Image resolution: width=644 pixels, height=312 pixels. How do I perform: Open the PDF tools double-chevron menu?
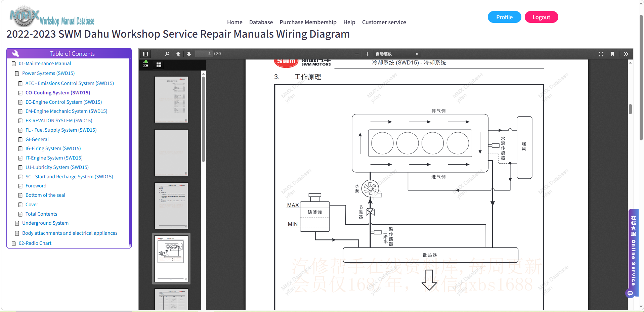click(x=626, y=54)
